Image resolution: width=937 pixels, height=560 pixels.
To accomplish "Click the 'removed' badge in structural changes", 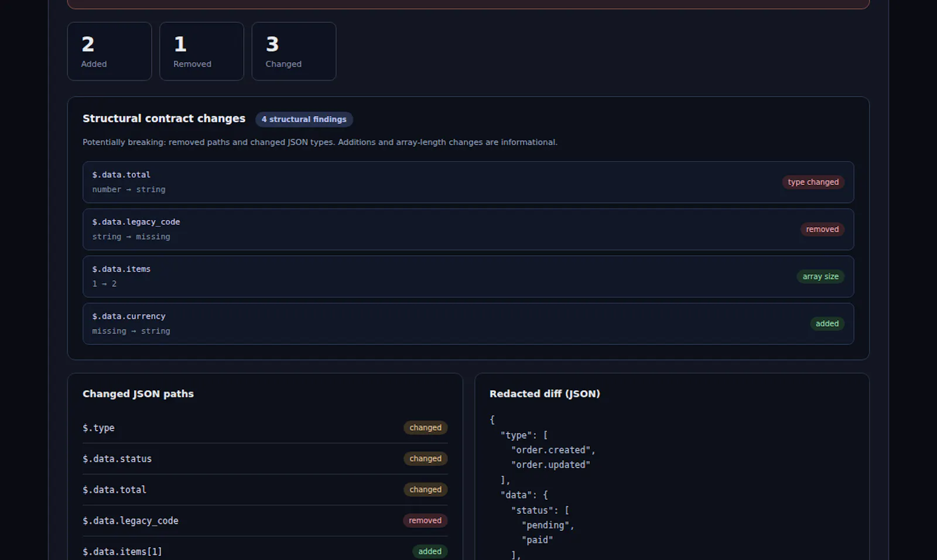I will (822, 229).
